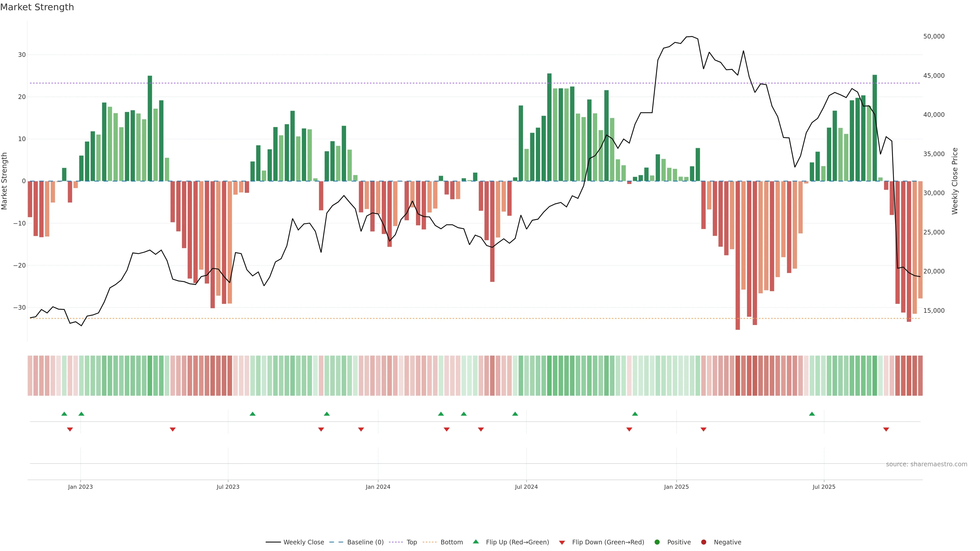Viewport: 980px width, 551px height.
Task: Click the flip up marker just after Jul 2023
Action: [x=253, y=414]
